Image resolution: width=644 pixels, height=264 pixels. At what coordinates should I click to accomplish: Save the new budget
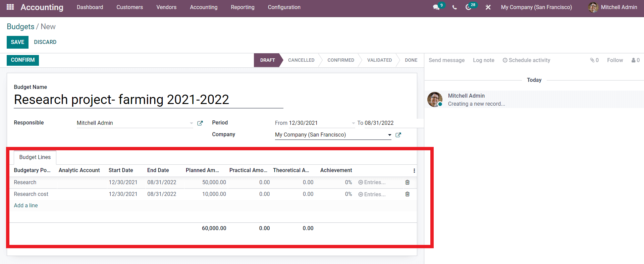(17, 42)
